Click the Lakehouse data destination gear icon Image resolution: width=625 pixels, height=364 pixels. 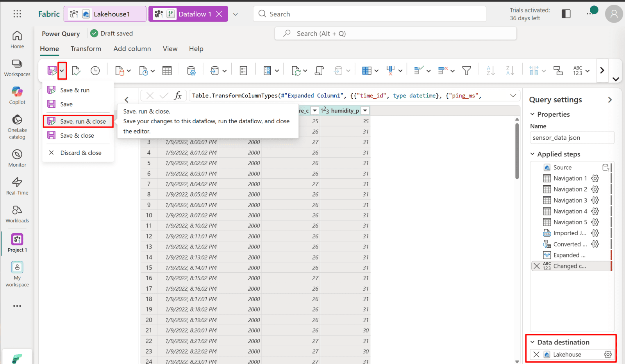608,354
